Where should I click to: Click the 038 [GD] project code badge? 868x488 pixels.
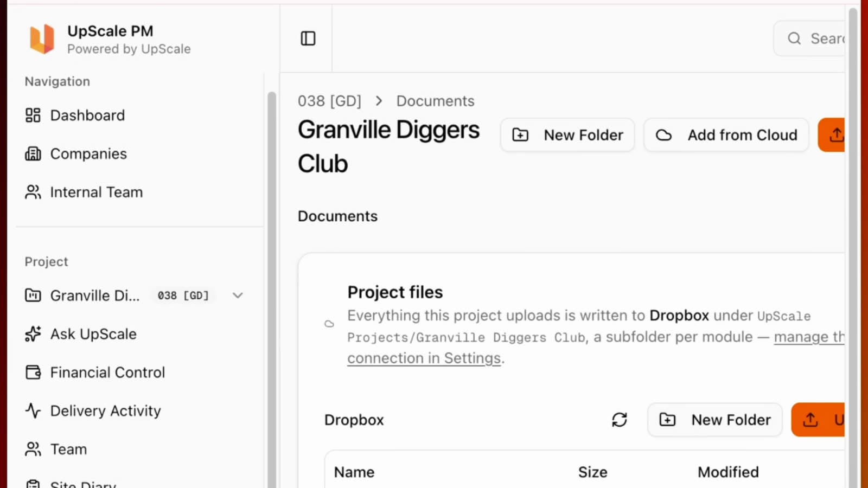(x=183, y=296)
